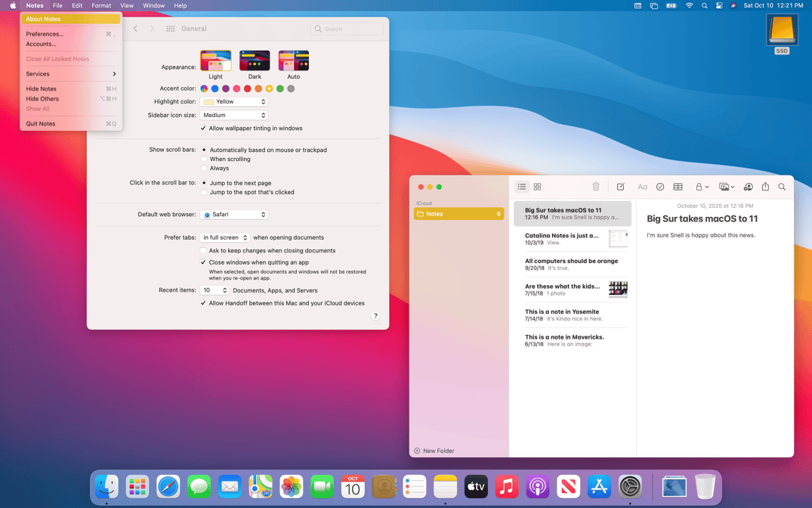Launch Safari from the Dock

coord(168,487)
